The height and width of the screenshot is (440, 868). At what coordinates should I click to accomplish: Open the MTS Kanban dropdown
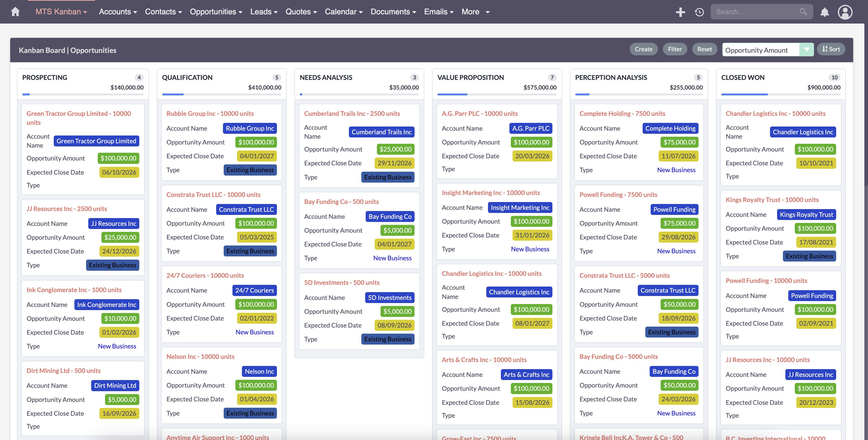(61, 12)
